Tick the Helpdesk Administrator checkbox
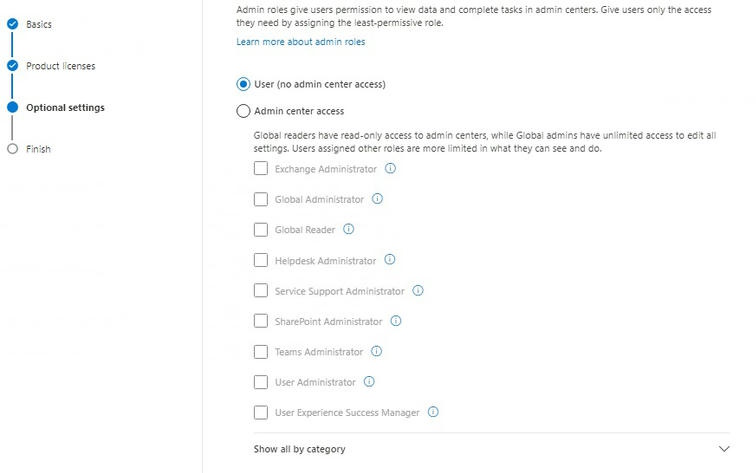 pyautogui.click(x=261, y=261)
